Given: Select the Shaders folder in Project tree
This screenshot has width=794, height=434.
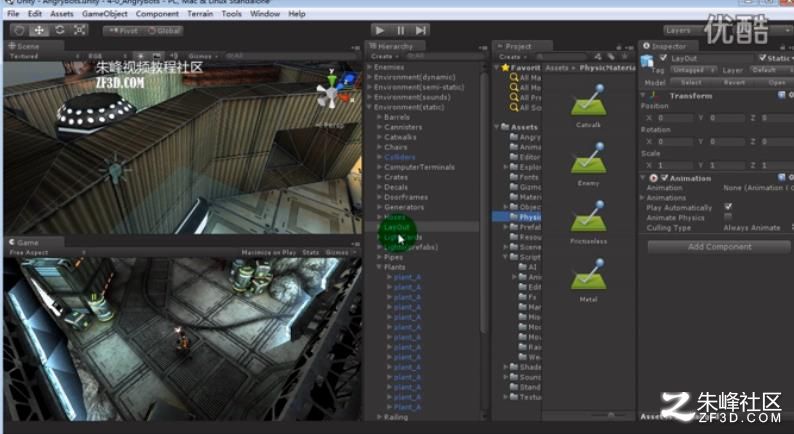Looking at the screenshot, I should [x=525, y=367].
